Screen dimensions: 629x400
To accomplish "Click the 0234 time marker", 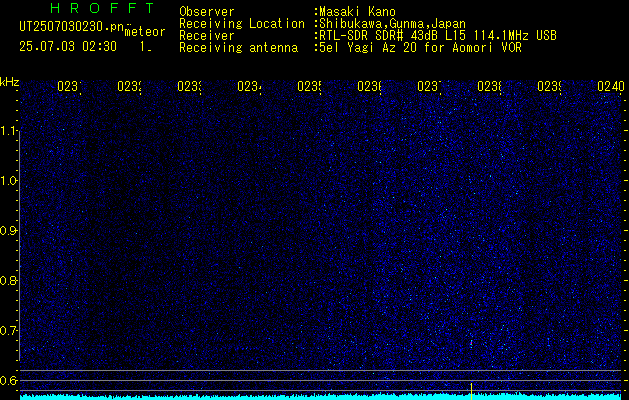I will 249,86.
